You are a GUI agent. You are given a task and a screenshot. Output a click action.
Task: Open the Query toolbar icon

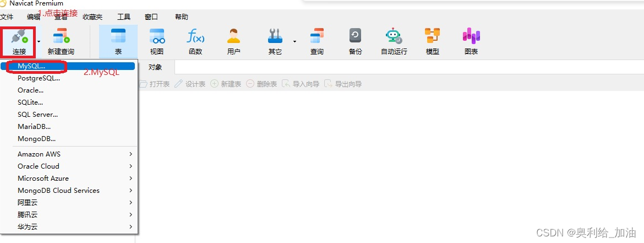(x=316, y=36)
